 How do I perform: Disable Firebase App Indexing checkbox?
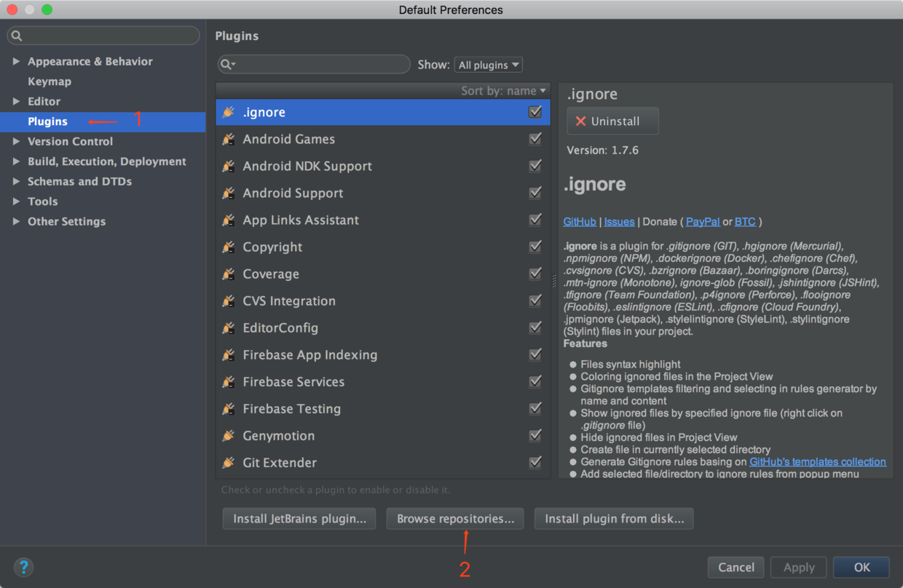535,354
